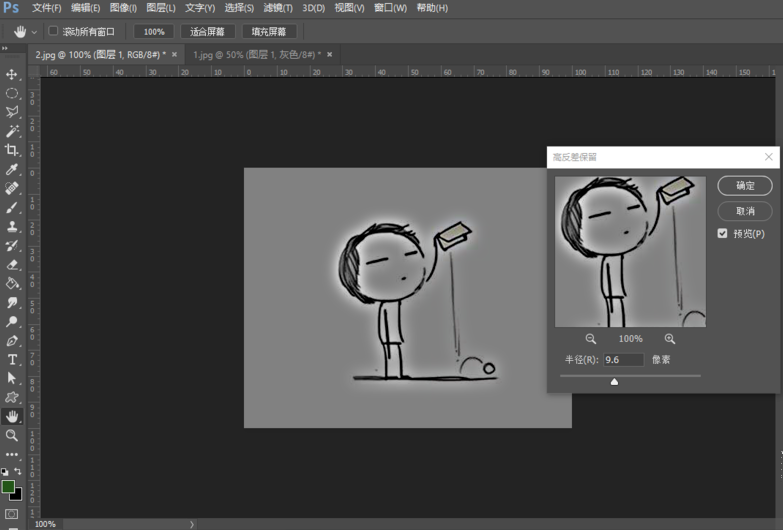Expand the toolbar with double-arrow
Screen dimensions: 783x530
coord(5,47)
